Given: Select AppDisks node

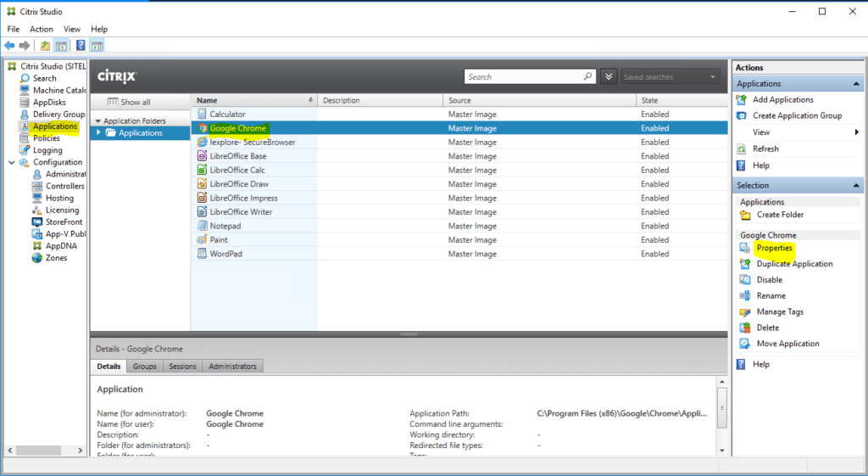Looking at the screenshot, I should coord(49,103).
